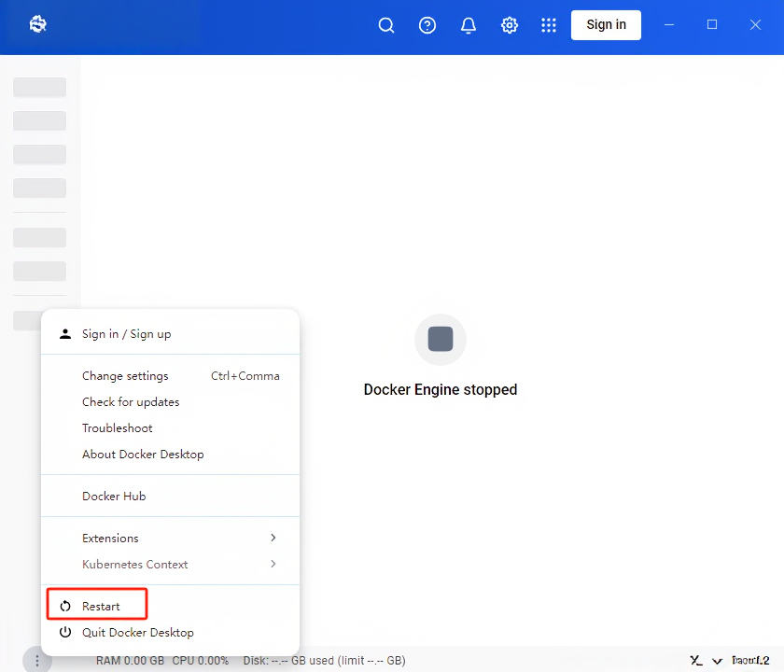Click the power icon beside Quit Docker Desktop
The width and height of the screenshot is (784, 672).
click(x=64, y=632)
